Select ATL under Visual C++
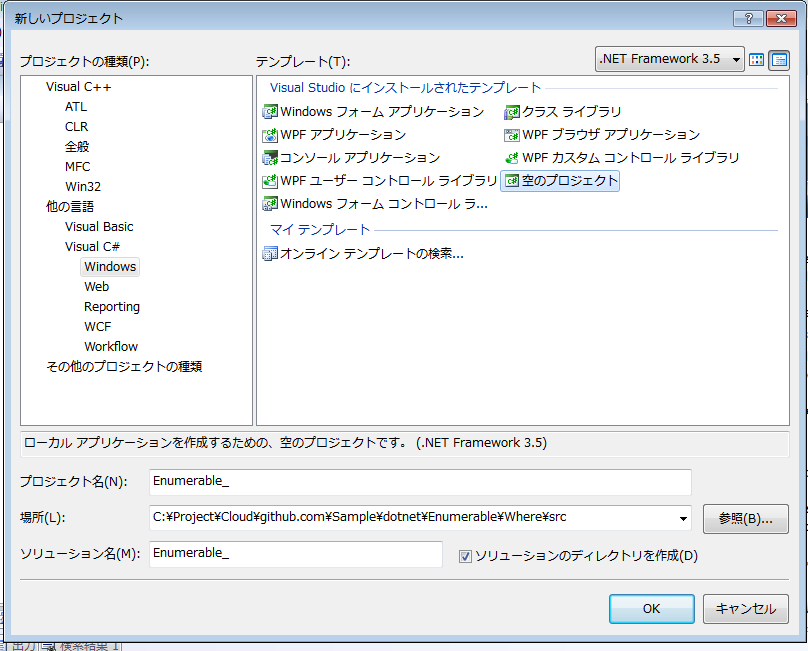This screenshot has width=808, height=651. click(x=76, y=107)
